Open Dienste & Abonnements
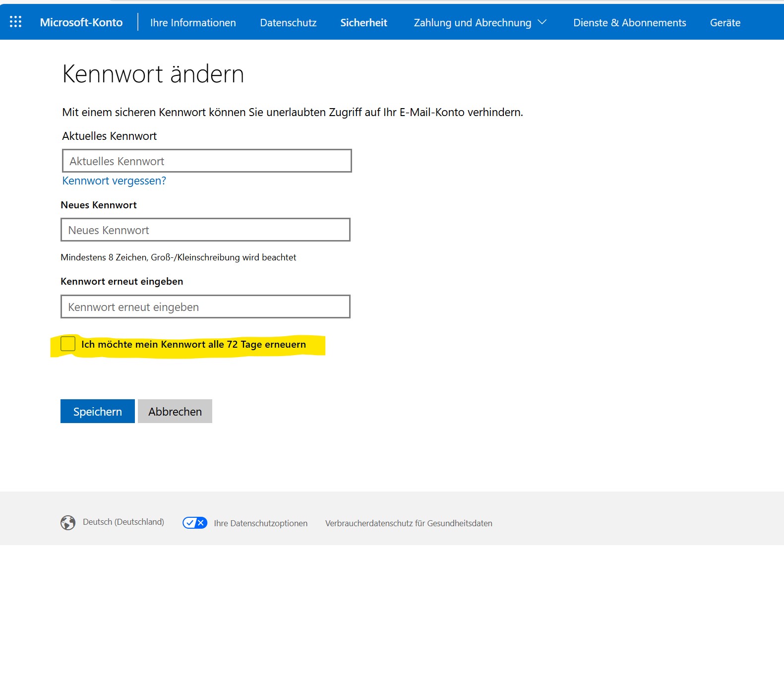The height and width of the screenshot is (676, 784). click(x=630, y=22)
